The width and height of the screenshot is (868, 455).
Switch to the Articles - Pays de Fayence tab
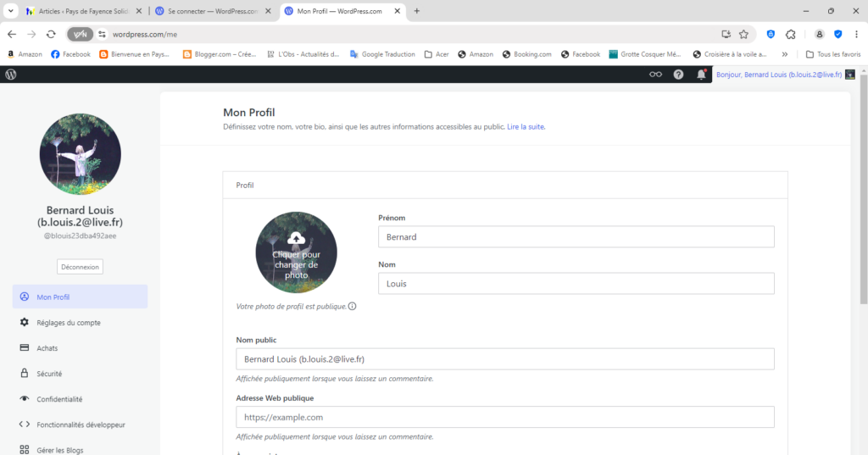tap(83, 11)
